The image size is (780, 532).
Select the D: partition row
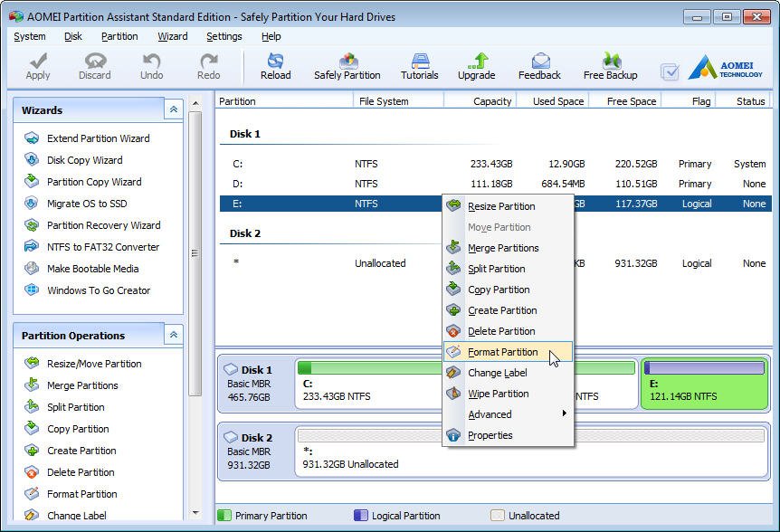(x=496, y=184)
